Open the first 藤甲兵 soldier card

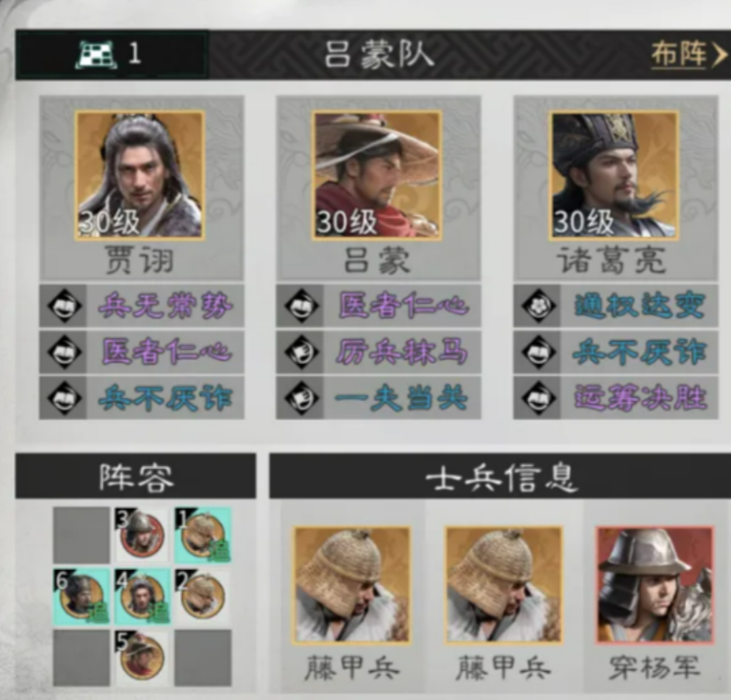point(352,602)
